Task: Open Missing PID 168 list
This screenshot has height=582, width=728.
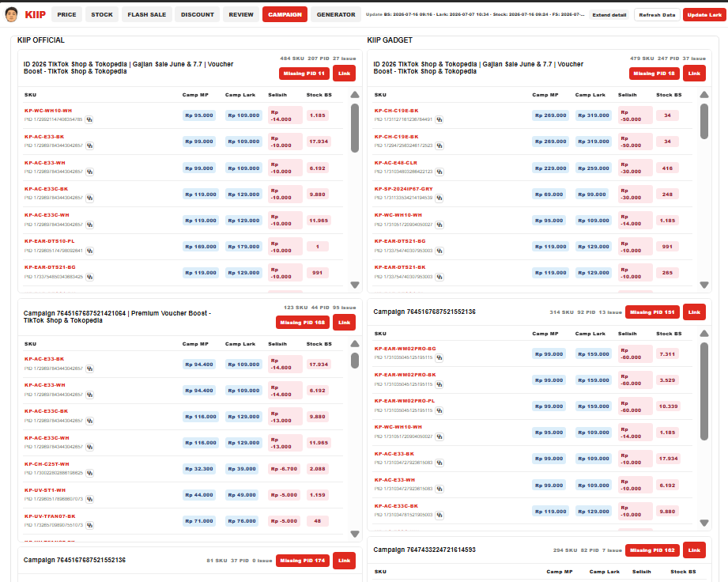Action: (303, 323)
